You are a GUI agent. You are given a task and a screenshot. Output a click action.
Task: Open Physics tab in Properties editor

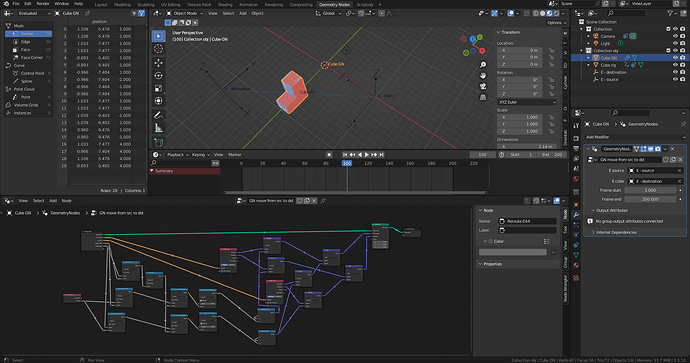[x=576, y=235]
